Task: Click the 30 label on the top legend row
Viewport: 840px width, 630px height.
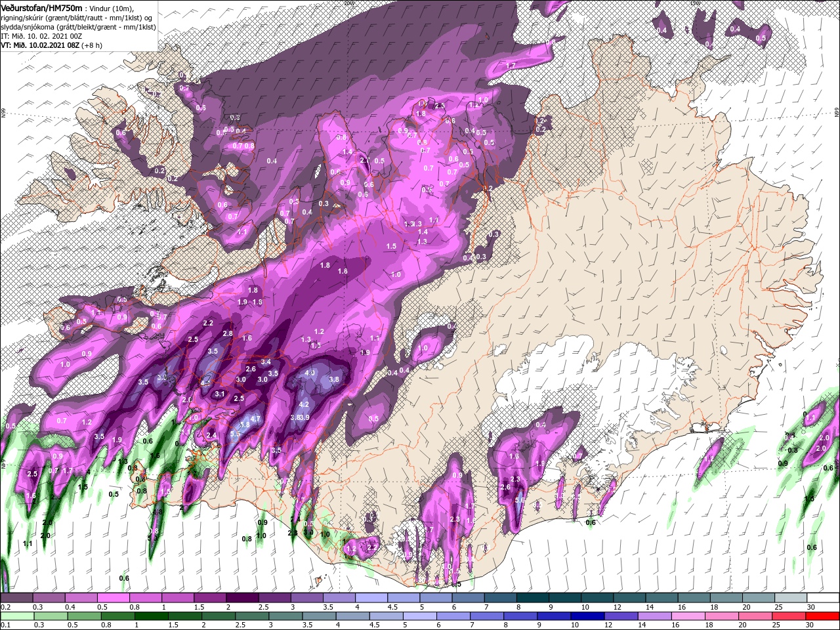Action: click(812, 607)
